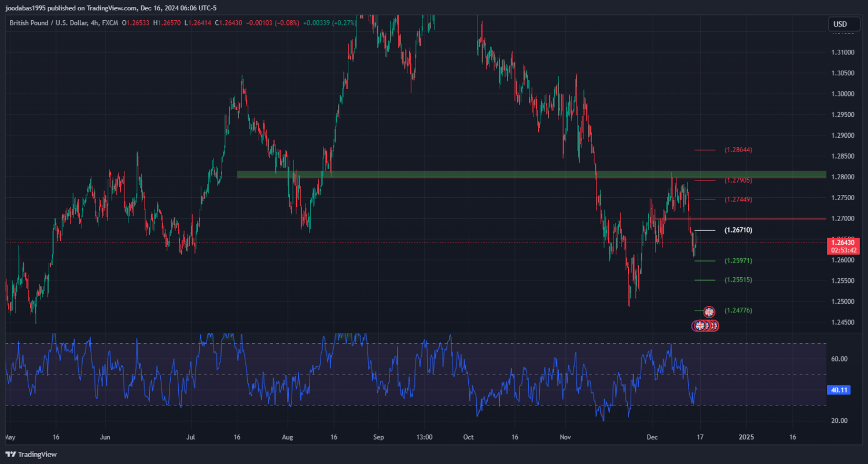Click the white level label (1.26710)
The image size is (868, 464).
click(x=738, y=230)
